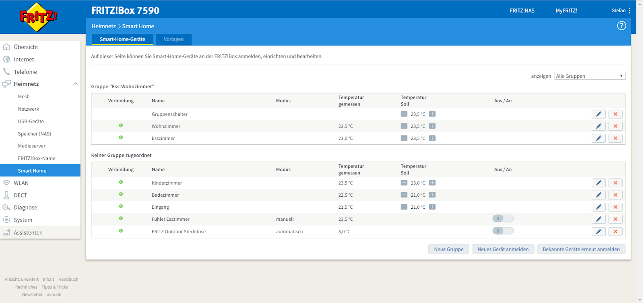Switch to the Vorlagen tab
Image resolution: width=644 pixels, height=303 pixels.
(x=173, y=39)
